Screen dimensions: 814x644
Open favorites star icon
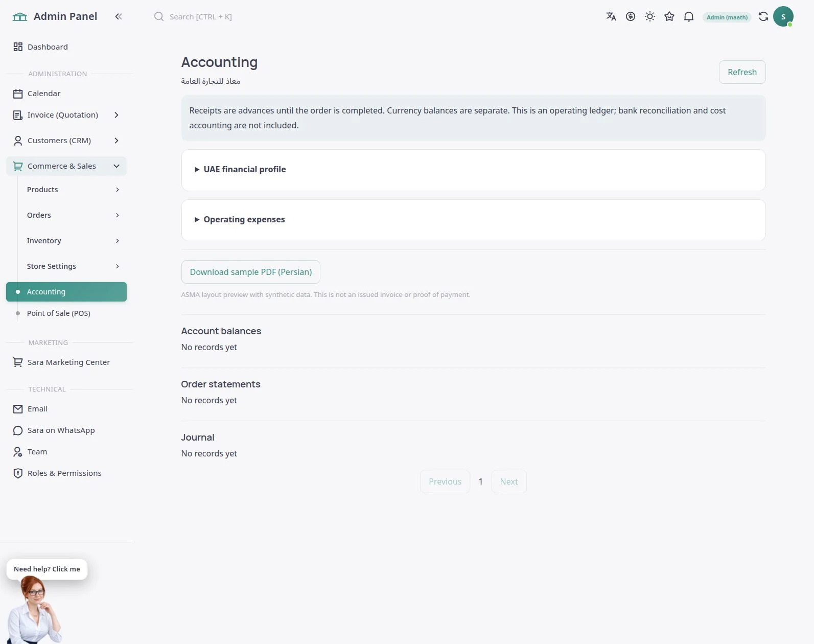click(669, 16)
